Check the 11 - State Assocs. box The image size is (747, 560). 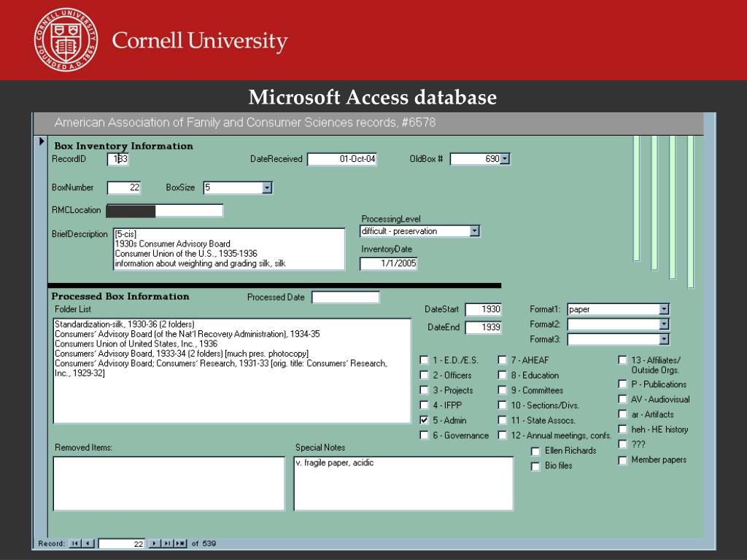click(x=502, y=420)
